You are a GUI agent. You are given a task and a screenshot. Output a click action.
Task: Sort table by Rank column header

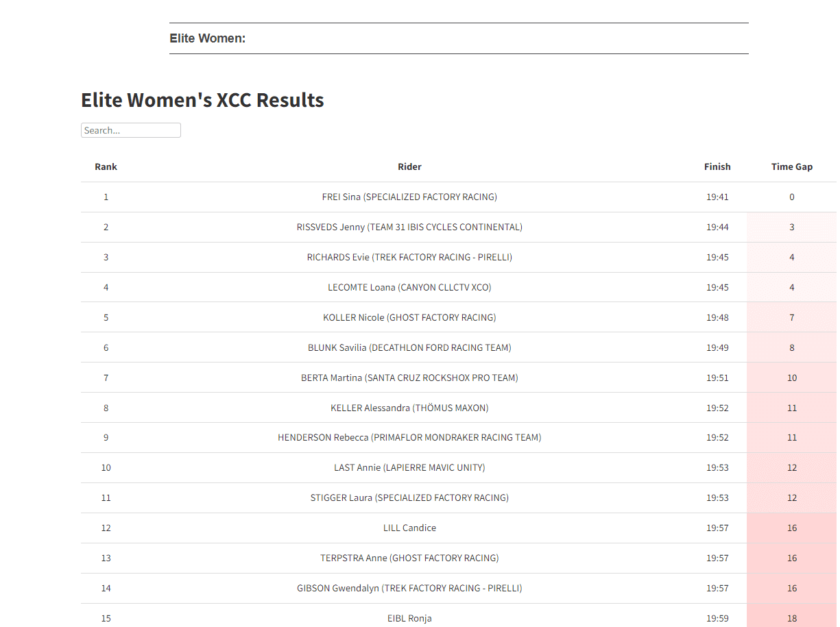(x=106, y=167)
